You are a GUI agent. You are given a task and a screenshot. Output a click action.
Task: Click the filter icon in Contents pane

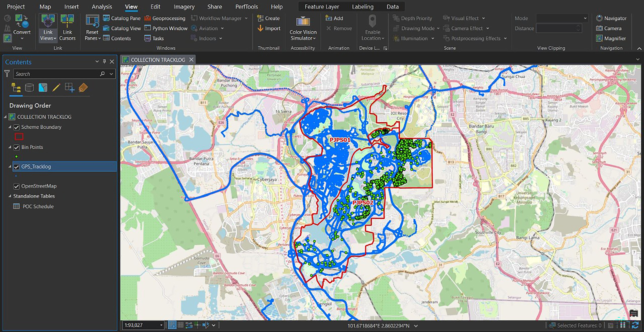click(7, 74)
